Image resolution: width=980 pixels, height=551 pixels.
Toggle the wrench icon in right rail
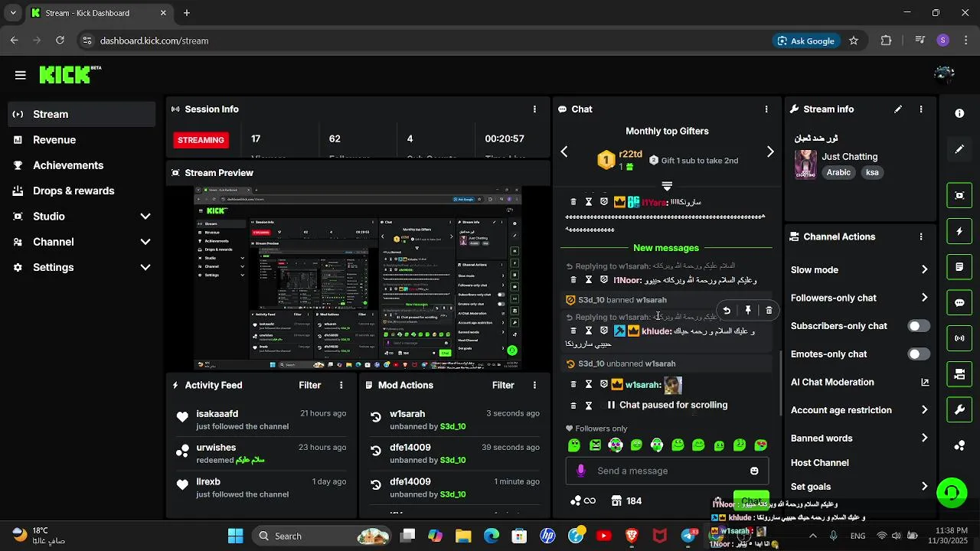[x=959, y=409]
